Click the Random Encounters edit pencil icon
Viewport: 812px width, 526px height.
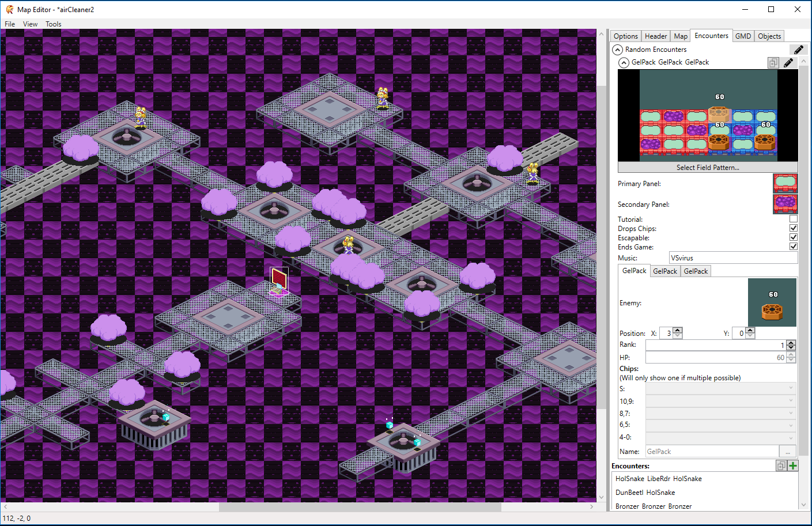tap(798, 50)
